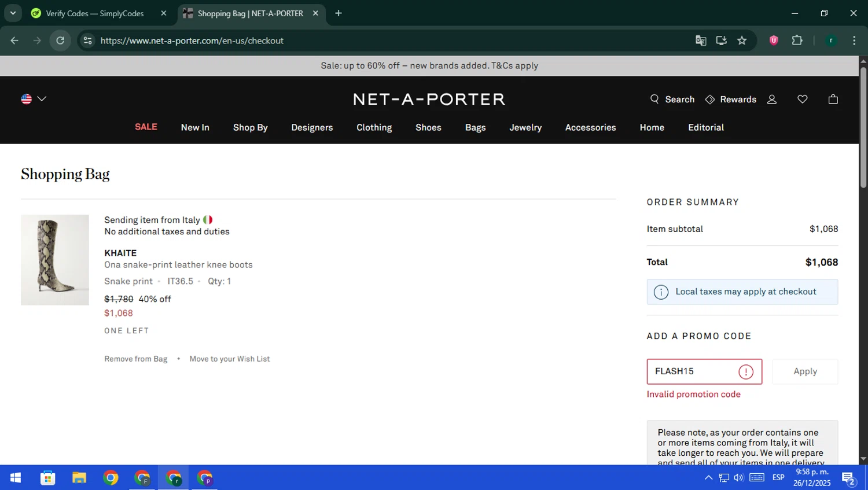This screenshot has height=490, width=868.
Task: Click the Google Translate icon in address bar
Action: (x=701, y=40)
